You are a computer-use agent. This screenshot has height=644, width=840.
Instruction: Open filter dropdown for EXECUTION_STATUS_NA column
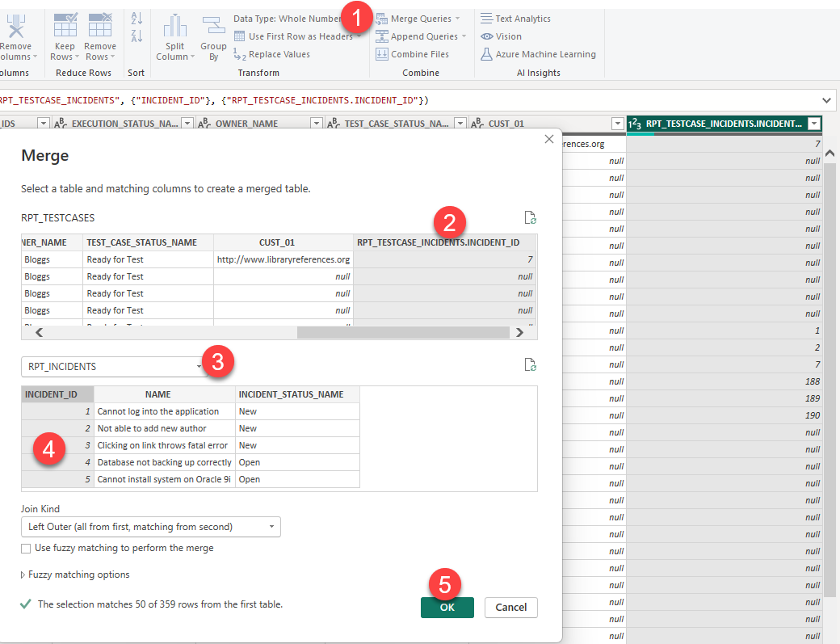click(x=187, y=124)
